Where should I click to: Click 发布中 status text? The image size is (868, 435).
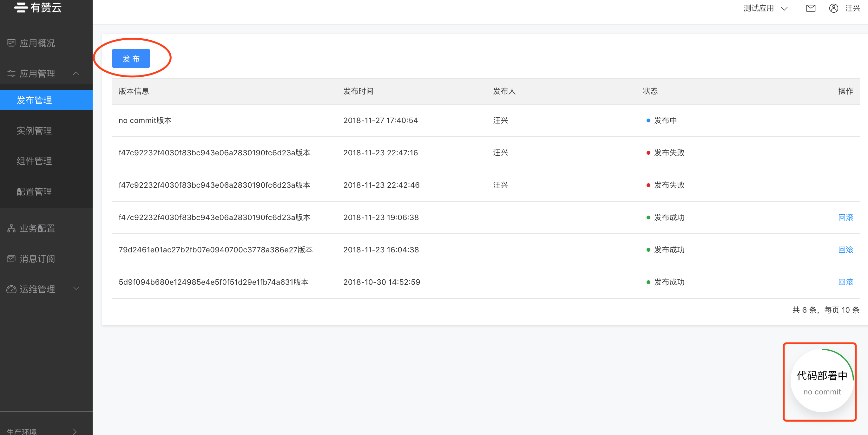pos(665,120)
